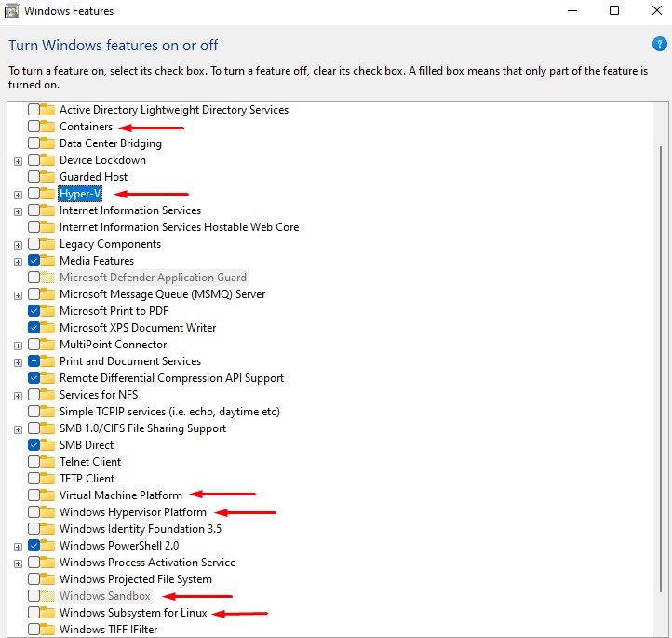Close the Windows Features dialog
This screenshot has height=638, width=672.
tap(657, 10)
